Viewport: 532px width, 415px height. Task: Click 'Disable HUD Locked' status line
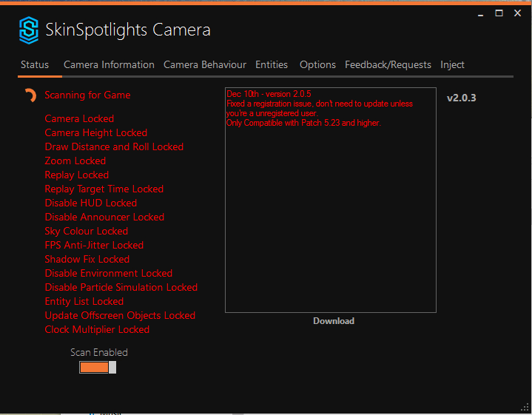[x=91, y=203]
